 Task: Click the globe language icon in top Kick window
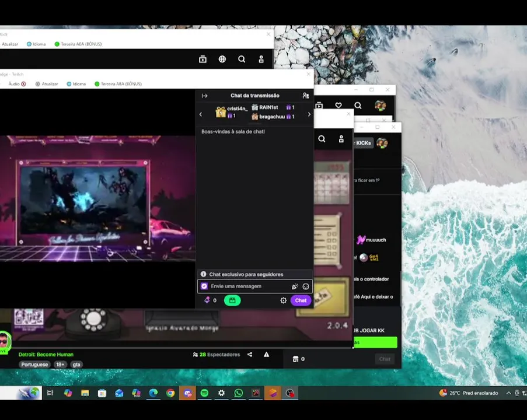click(222, 59)
